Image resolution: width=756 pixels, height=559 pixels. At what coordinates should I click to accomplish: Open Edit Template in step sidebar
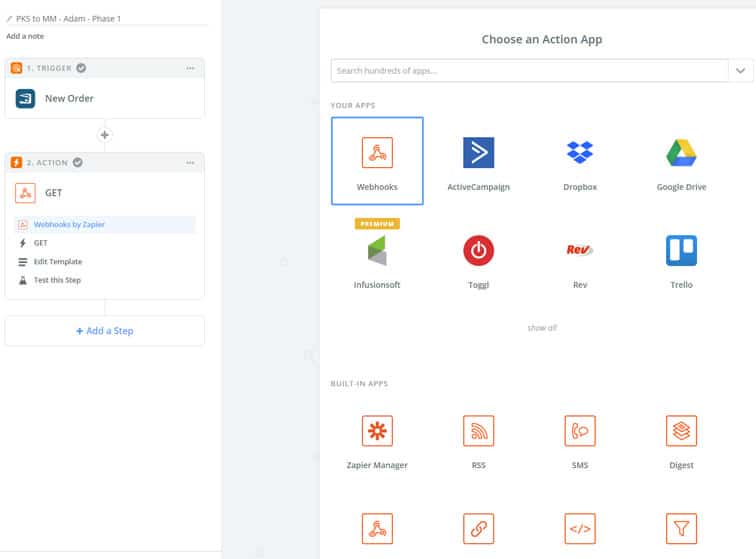[58, 262]
